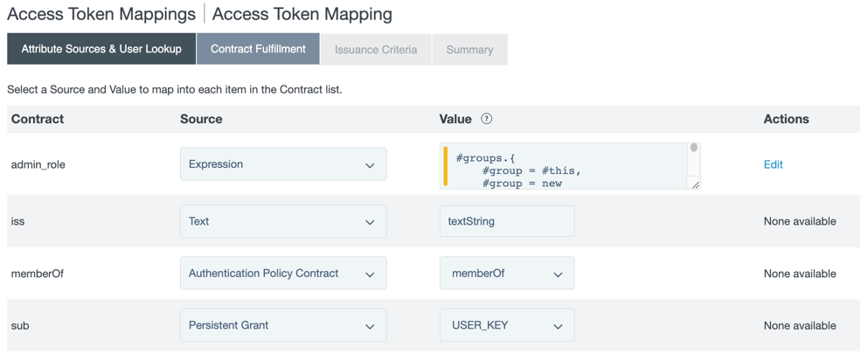Open the Authentication Policy Contract source dropdown
Image resolution: width=868 pixels, height=361 pixels.
(x=283, y=274)
